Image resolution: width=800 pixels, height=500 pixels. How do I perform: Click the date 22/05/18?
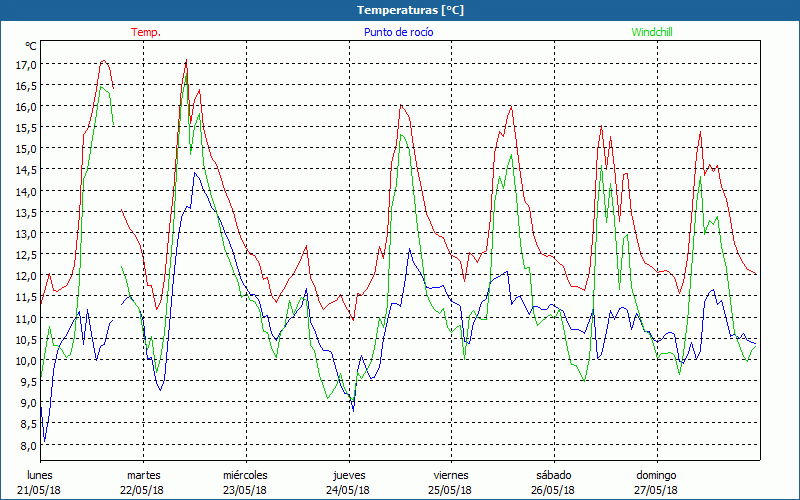tap(142, 490)
